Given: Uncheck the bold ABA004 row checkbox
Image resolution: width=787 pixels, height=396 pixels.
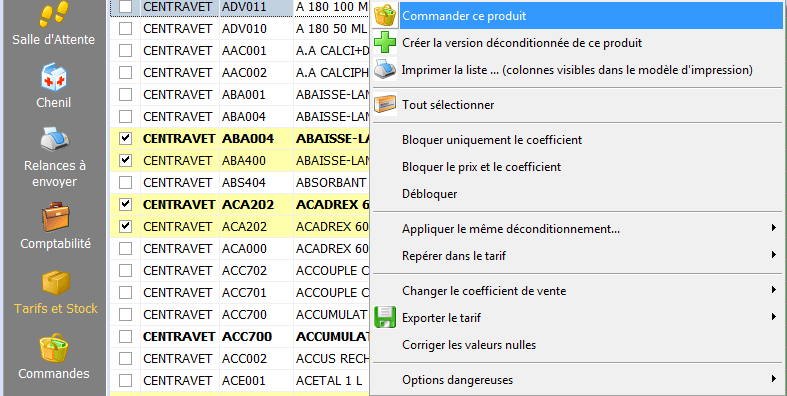Looking at the screenshot, I should 125,139.
